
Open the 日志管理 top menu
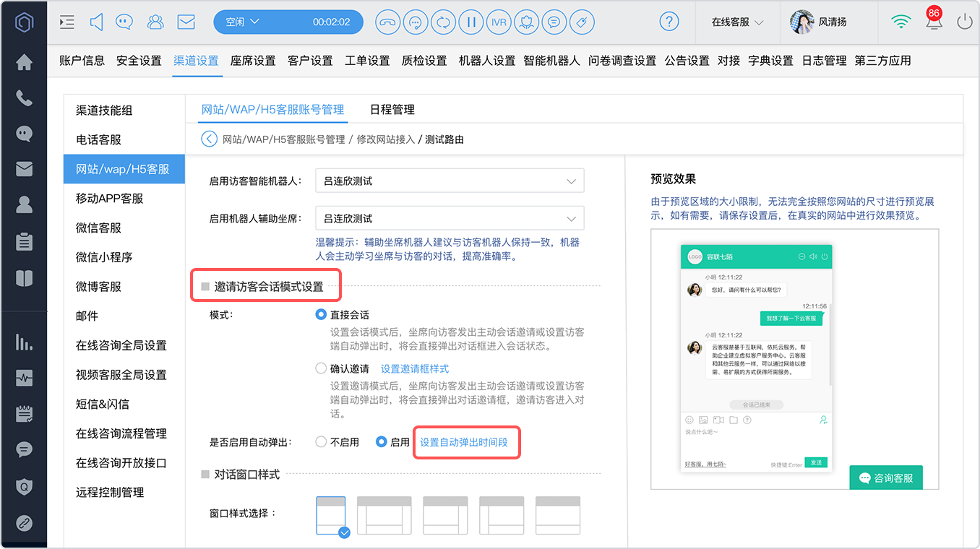825,61
